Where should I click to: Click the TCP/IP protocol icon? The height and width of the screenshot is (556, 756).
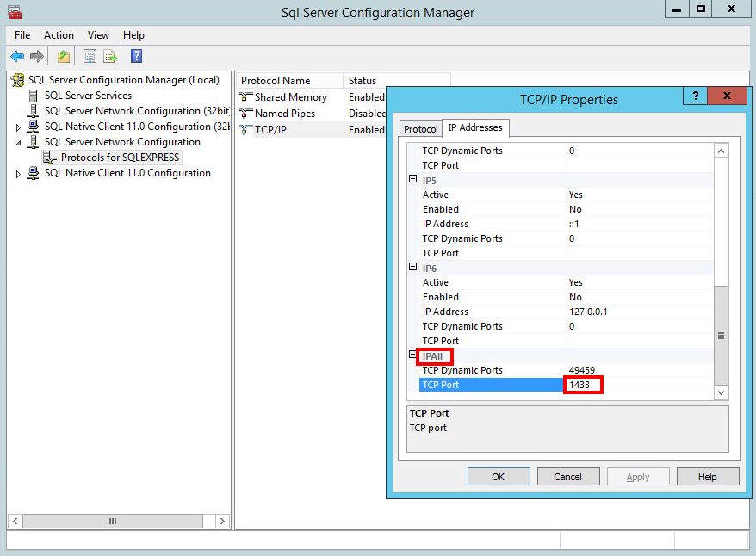pyautogui.click(x=245, y=129)
